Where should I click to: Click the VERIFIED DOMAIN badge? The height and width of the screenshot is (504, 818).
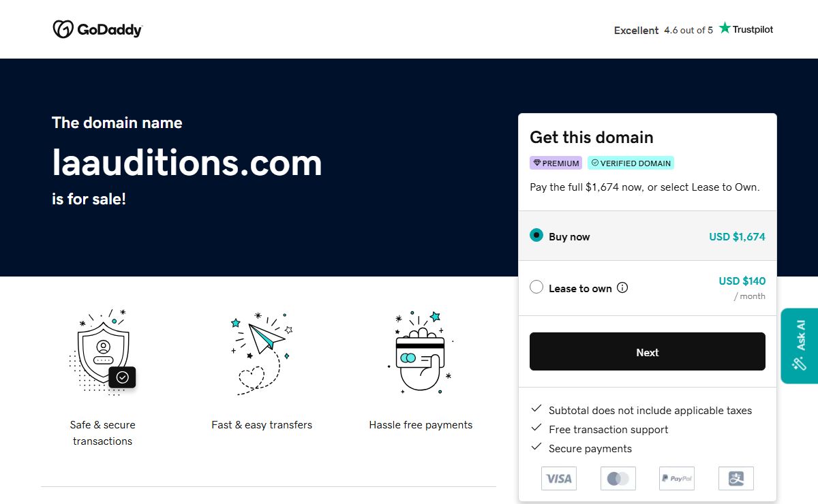tap(631, 163)
